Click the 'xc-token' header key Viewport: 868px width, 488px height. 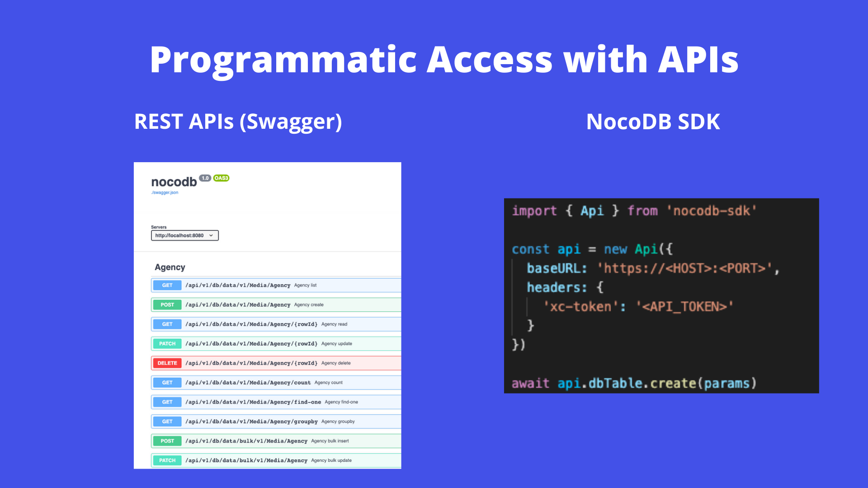[580, 307]
